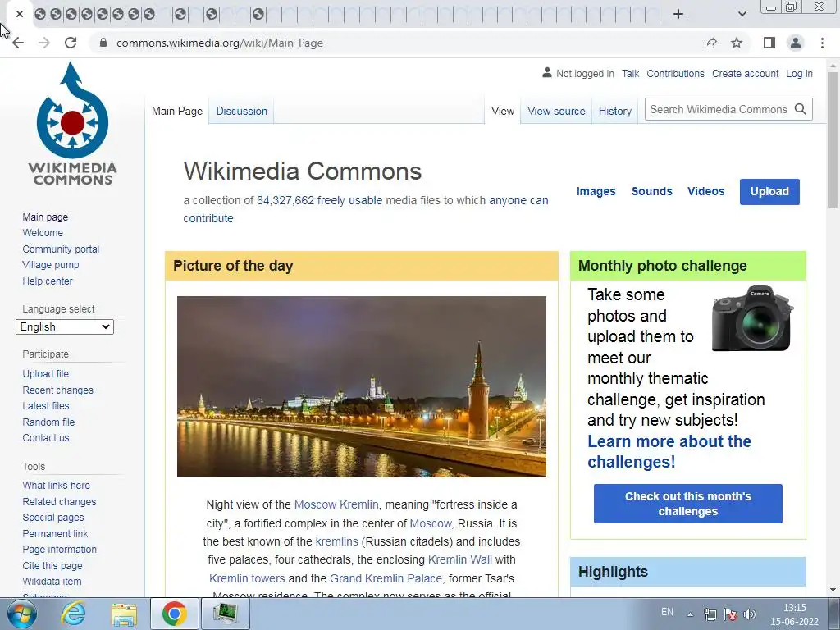Switch to the Discussion tab

point(242,111)
